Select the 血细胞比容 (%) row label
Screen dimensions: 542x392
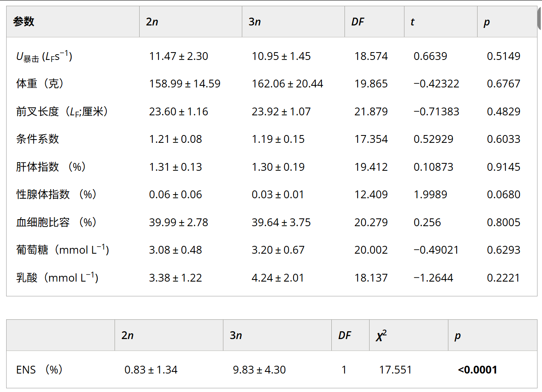56,222
